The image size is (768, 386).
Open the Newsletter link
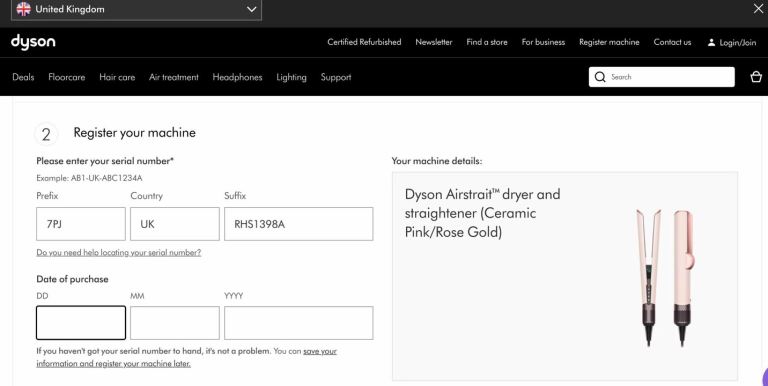[434, 42]
